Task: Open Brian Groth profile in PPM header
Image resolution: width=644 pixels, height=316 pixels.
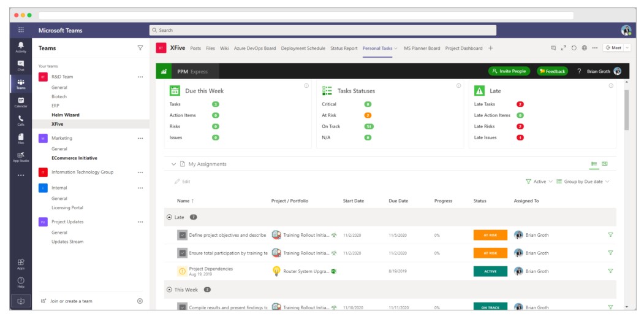Action: coord(604,71)
